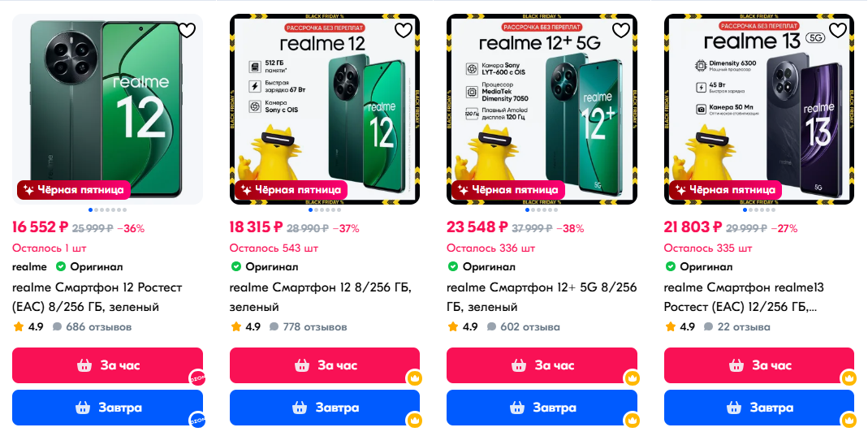Add the first realme 12 to favorites with the heart
Image resolution: width=868 pixels, height=436 pixels.
coord(187,30)
